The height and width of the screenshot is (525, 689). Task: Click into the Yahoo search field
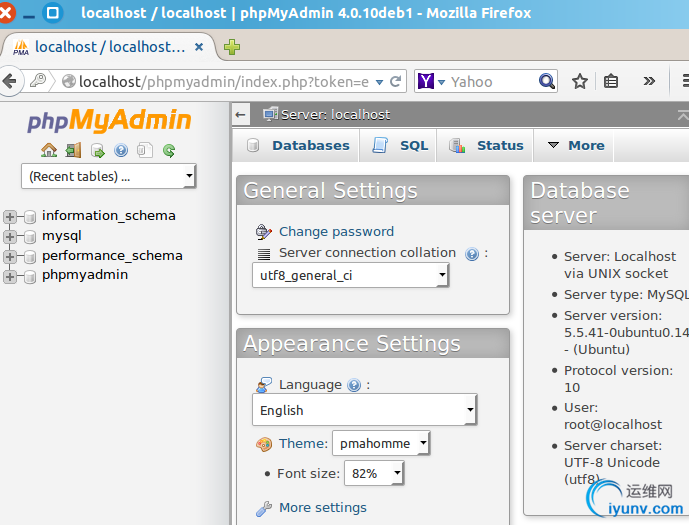point(493,82)
